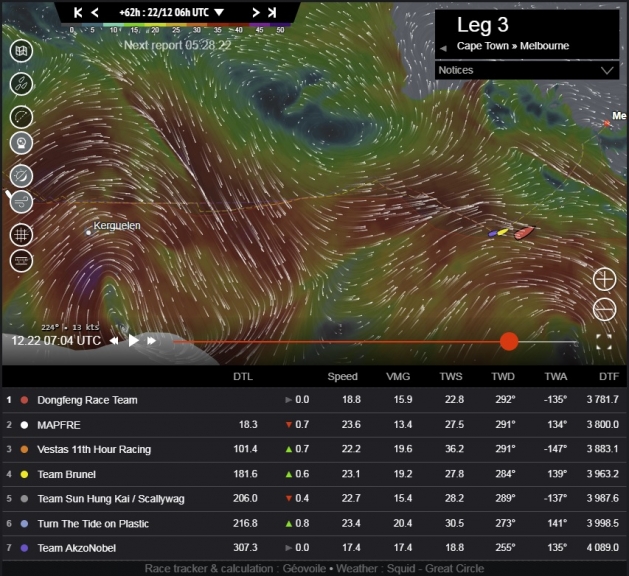629x576 pixels.
Task: Jump to first forecast time
Action: pos(78,13)
